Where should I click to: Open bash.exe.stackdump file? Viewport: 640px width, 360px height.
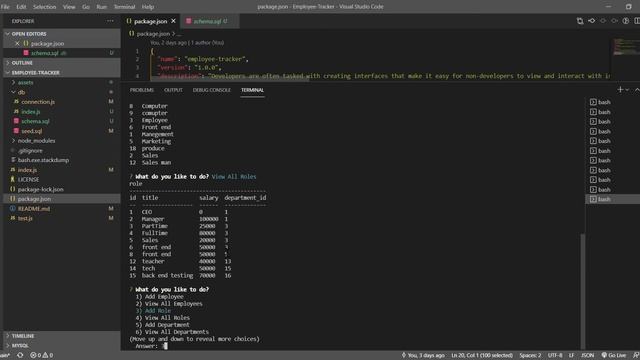62,160
